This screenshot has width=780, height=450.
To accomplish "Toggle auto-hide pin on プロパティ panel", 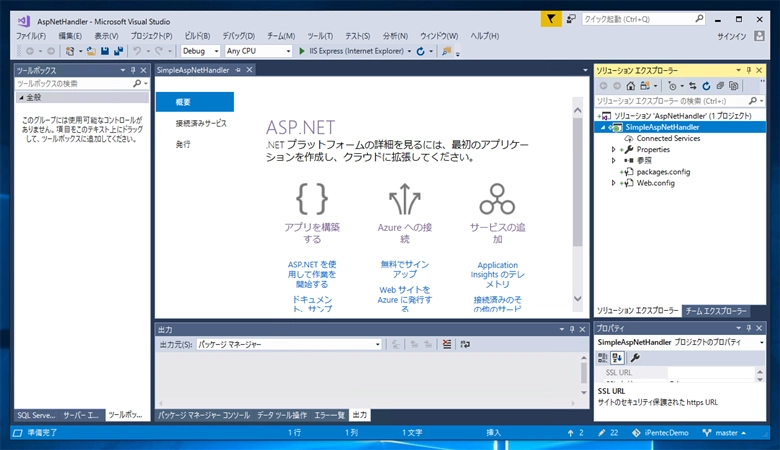I will click(749, 328).
